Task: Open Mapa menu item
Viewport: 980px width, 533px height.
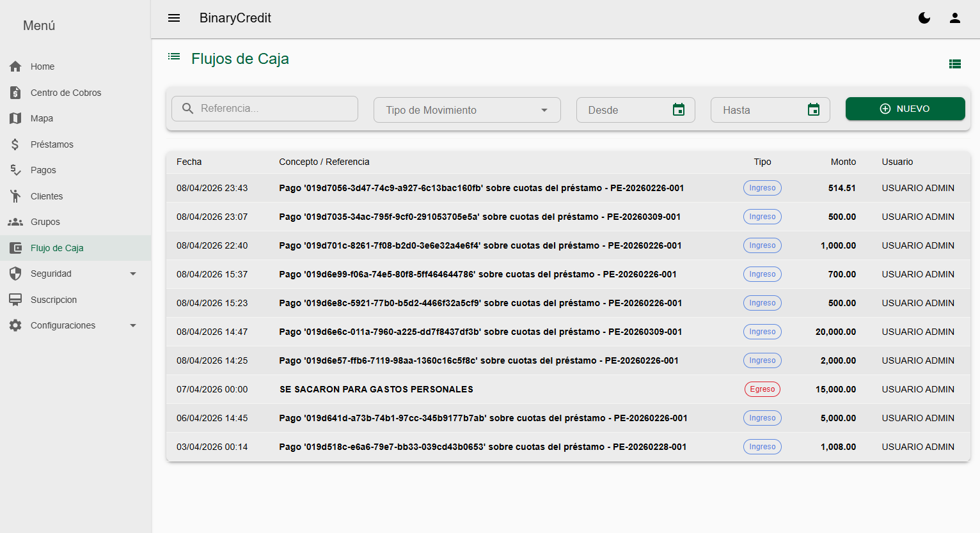Action: click(75, 118)
